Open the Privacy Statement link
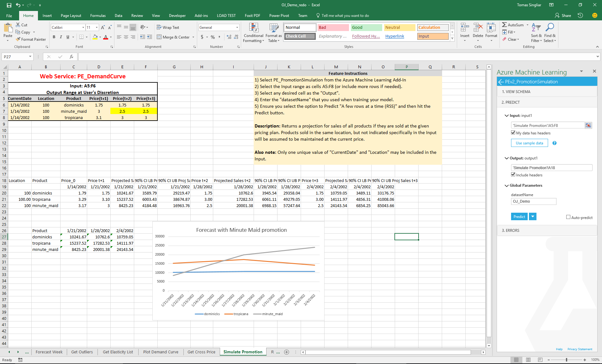The width and height of the screenshot is (602, 364). pyautogui.click(x=580, y=349)
